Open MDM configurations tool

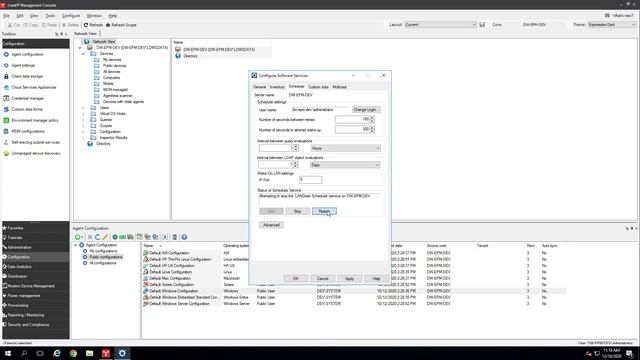pos(28,131)
